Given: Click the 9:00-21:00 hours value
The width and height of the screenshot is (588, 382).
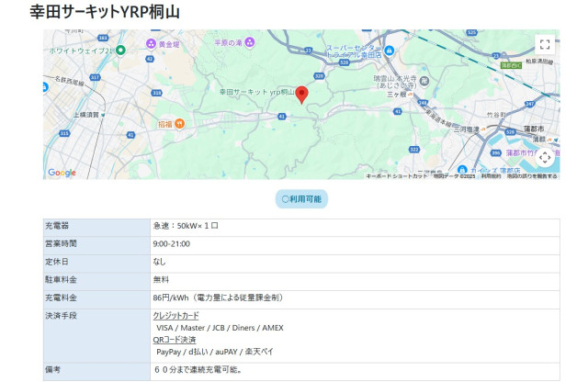Looking at the screenshot, I should (172, 243).
